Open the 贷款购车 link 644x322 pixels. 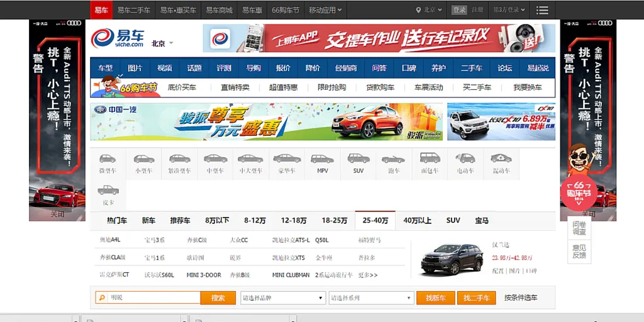pyautogui.click(x=380, y=87)
